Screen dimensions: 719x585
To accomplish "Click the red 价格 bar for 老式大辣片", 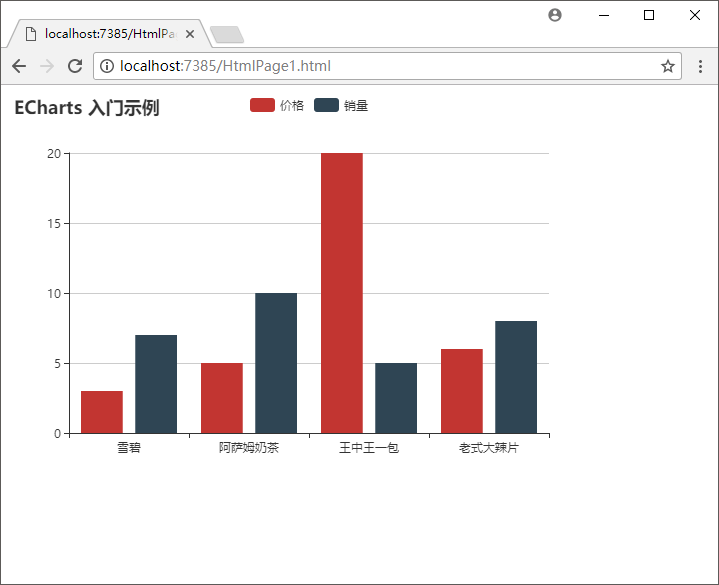I will click(462, 391).
